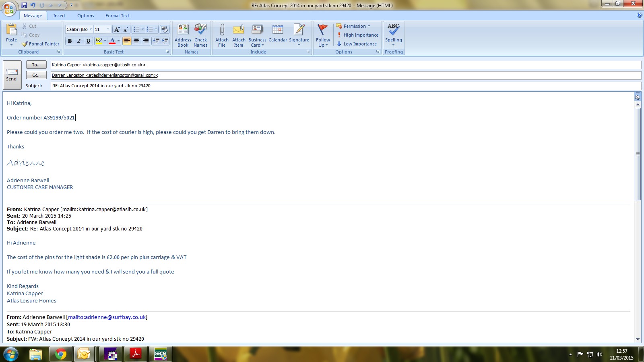Cut the selected text
The height and width of the screenshot is (362, 644).
(29, 26)
